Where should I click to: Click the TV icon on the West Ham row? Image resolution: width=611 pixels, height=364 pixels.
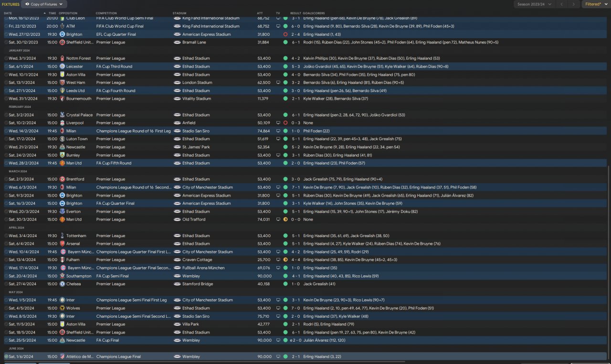[278, 83]
